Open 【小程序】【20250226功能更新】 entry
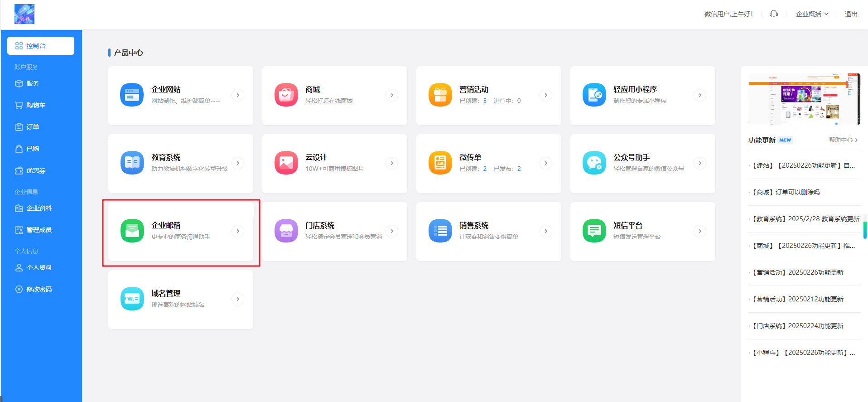 [803, 353]
